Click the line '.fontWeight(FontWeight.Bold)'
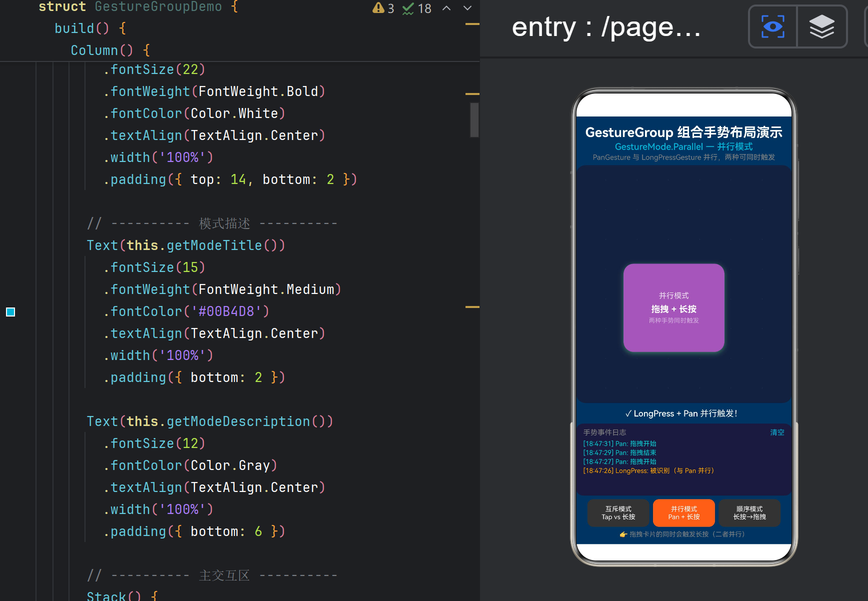The width and height of the screenshot is (868, 601). 214,91
